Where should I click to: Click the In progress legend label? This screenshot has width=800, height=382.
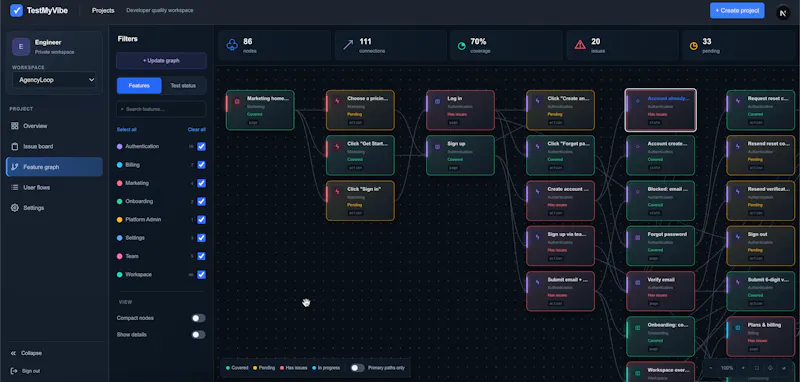pyautogui.click(x=329, y=368)
